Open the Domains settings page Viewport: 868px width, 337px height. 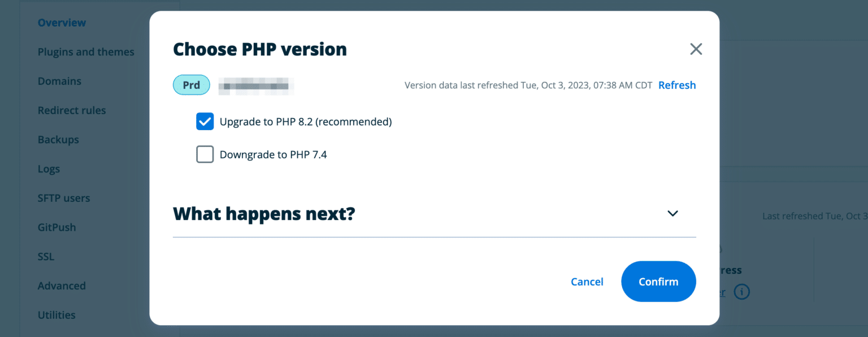pyautogui.click(x=59, y=81)
